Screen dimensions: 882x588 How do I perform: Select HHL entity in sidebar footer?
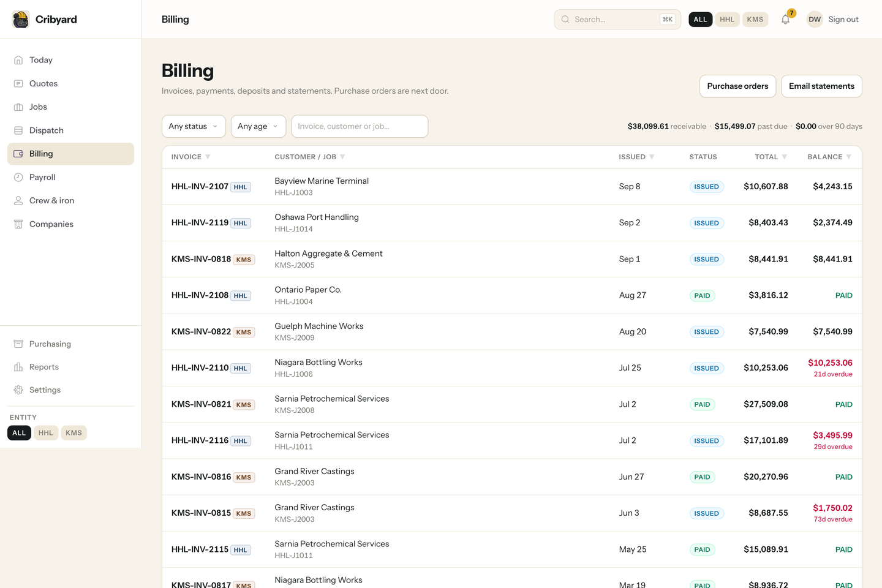pyautogui.click(x=46, y=433)
